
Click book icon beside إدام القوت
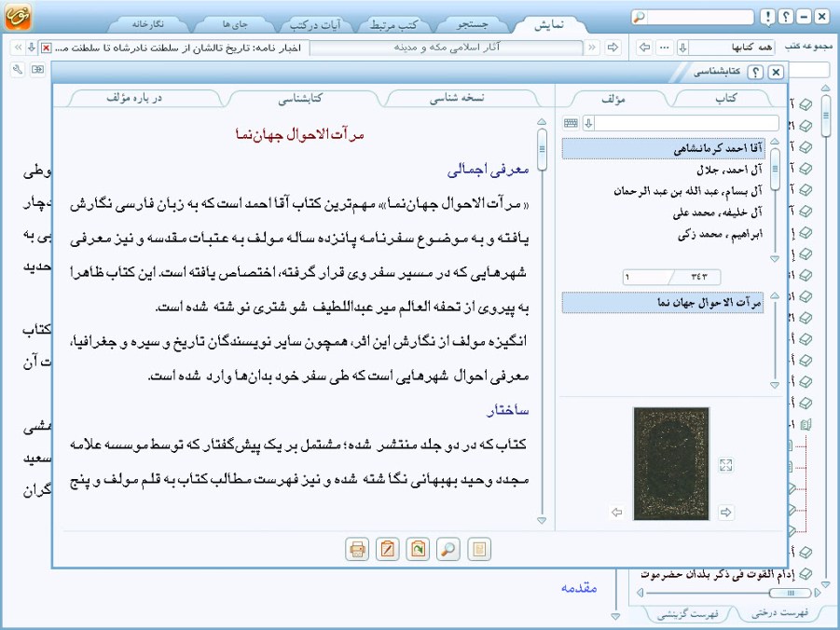click(806, 574)
